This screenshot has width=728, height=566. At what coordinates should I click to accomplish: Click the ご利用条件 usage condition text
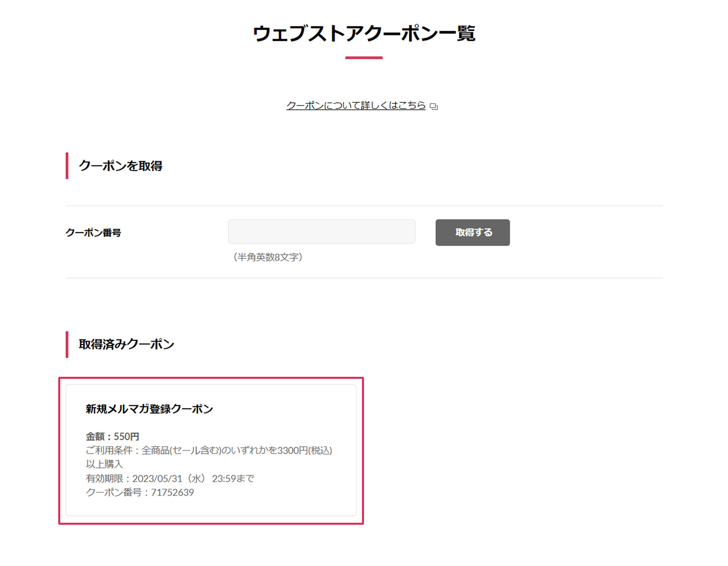[209, 450]
